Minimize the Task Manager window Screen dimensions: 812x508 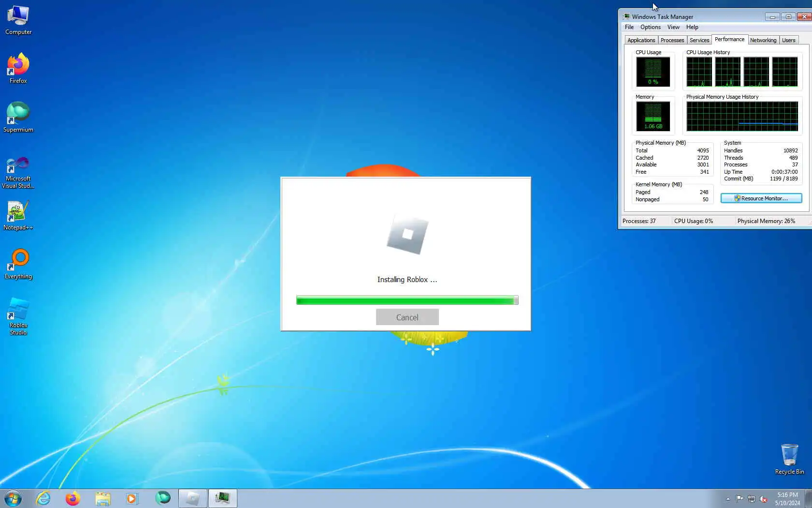[772, 17]
